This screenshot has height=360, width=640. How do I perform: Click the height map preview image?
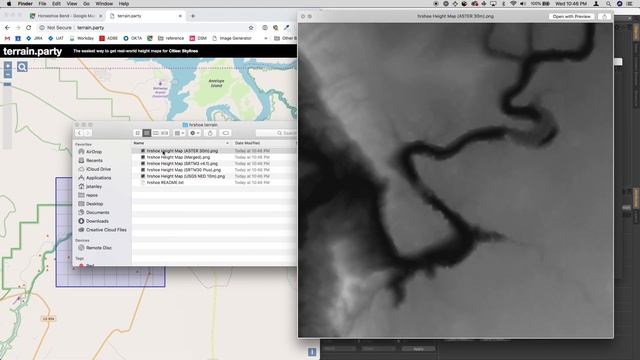456,180
